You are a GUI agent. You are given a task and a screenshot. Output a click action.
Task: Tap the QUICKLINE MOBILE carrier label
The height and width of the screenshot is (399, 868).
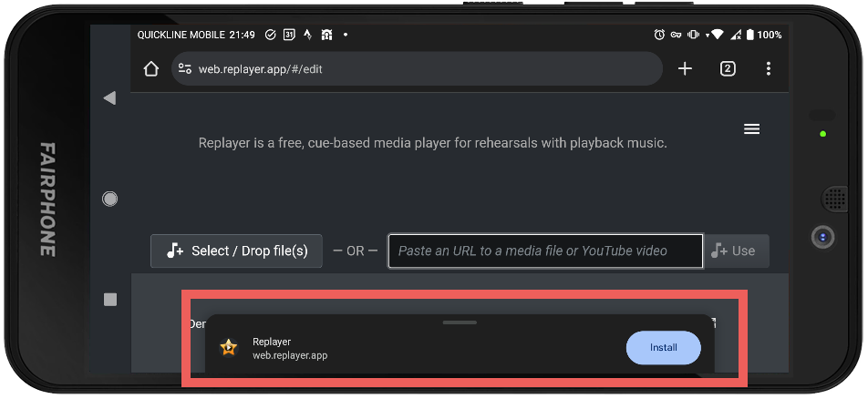click(x=181, y=35)
